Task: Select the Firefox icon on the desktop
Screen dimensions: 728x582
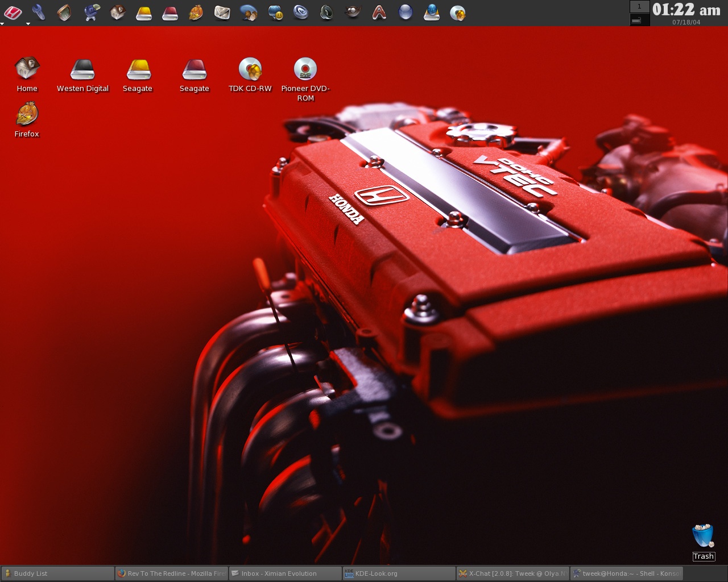Action: (27, 120)
